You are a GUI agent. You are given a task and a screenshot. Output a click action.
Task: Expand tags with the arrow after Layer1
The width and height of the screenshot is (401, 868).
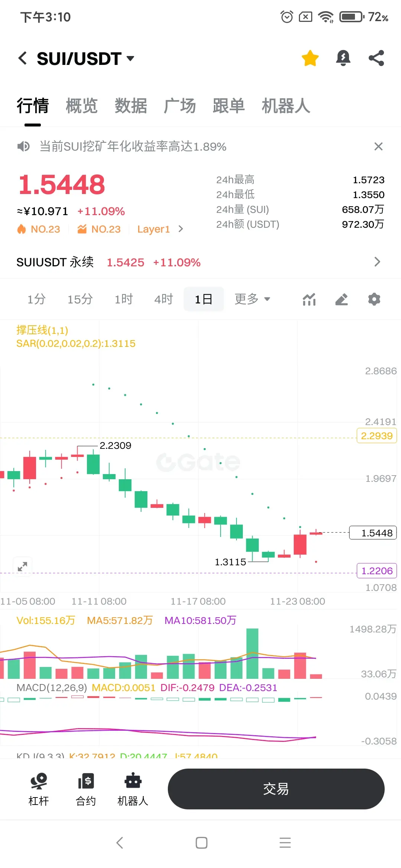[181, 229]
